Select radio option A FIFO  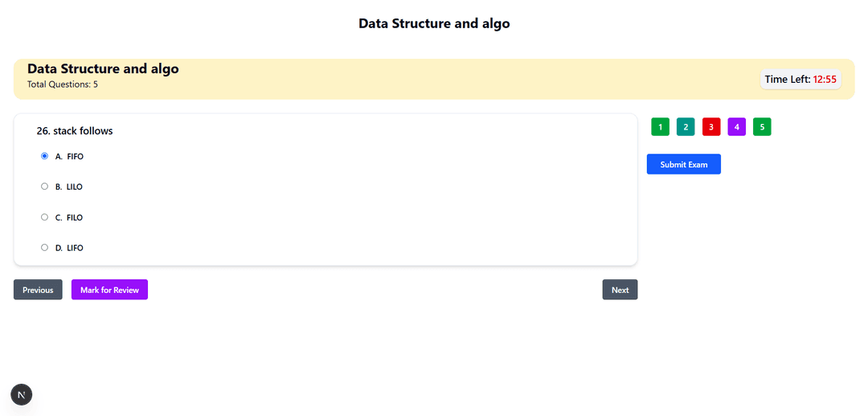point(45,156)
